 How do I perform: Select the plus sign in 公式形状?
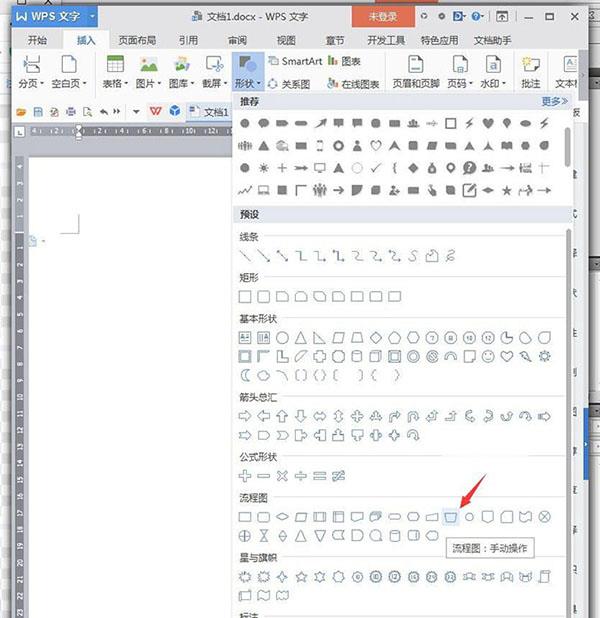[x=245, y=476]
